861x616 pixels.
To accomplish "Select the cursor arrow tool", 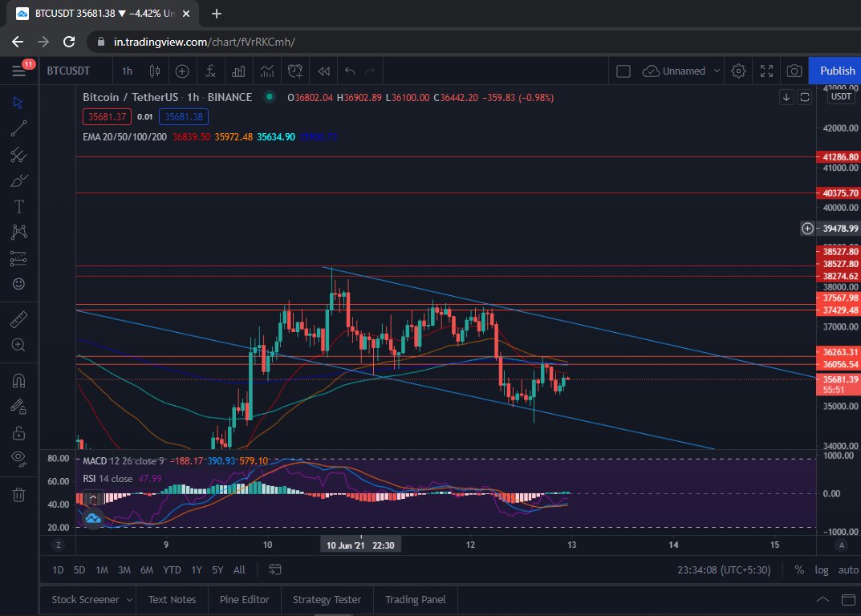I will [18, 103].
